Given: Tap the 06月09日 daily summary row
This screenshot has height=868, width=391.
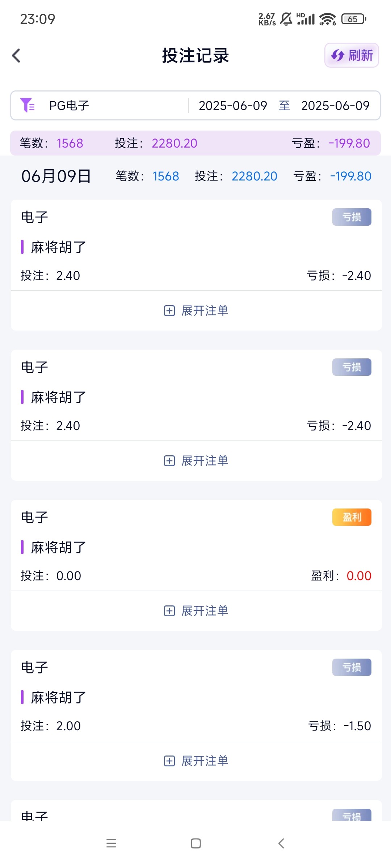Looking at the screenshot, I should click(195, 176).
